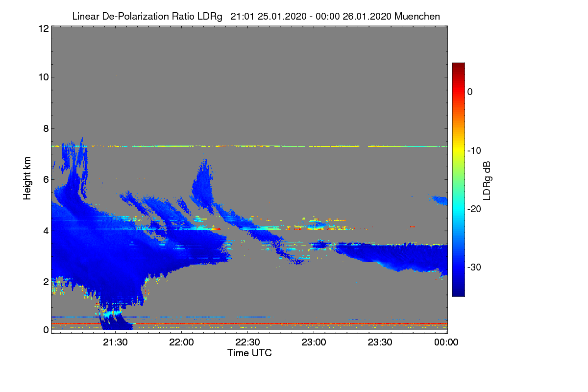Click the blue cloud plume near 6 km after 22:00
Image resolution: width=588 pixels, height=392 pixels.
(202, 184)
